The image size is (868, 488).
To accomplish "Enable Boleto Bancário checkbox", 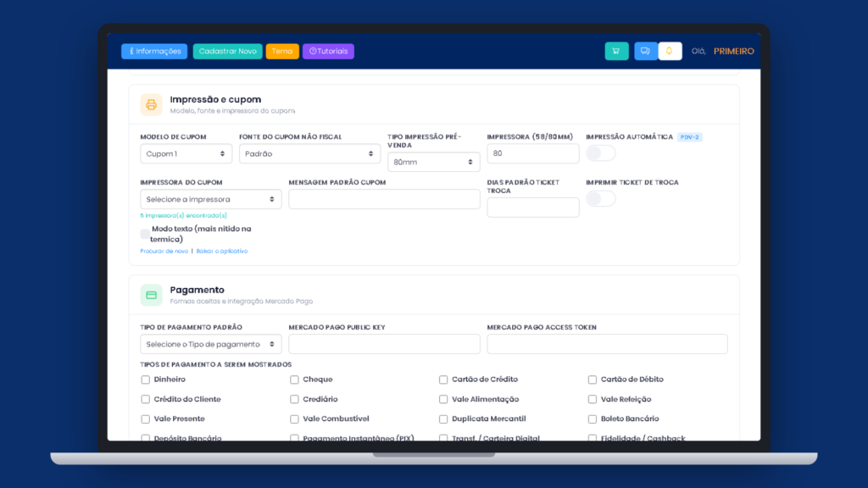I will tap(593, 419).
